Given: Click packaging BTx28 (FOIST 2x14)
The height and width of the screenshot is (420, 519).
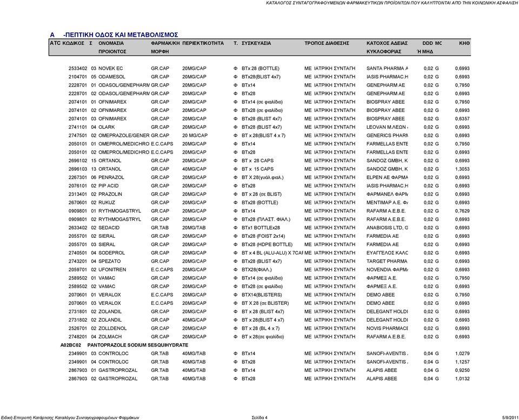Looking at the screenshot, I should pos(263,236).
